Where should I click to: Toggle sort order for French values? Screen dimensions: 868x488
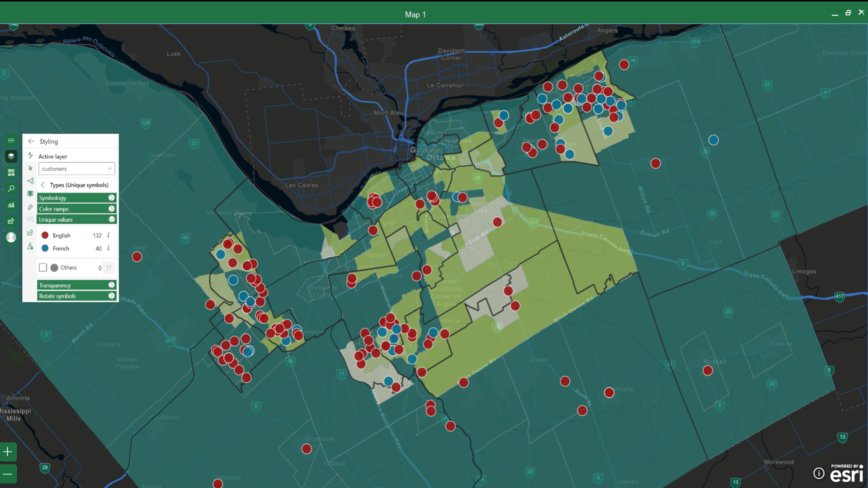click(108, 248)
